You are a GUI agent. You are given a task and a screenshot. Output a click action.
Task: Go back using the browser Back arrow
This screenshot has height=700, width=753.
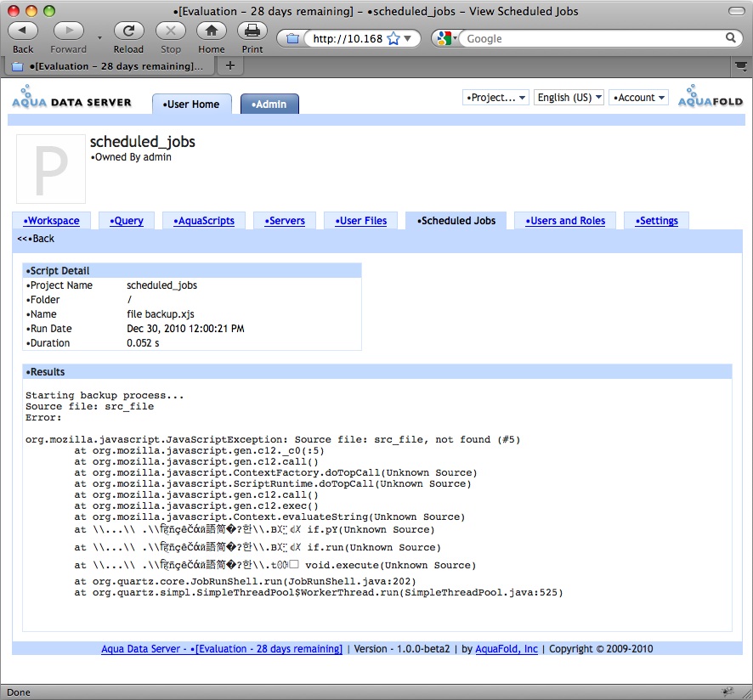click(23, 31)
